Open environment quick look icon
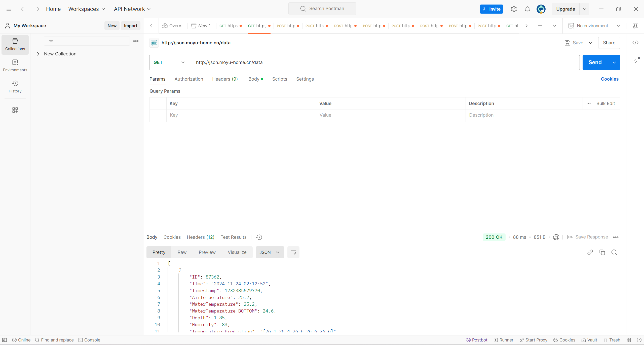Viewport: 644px width, 345px height. (x=635, y=26)
